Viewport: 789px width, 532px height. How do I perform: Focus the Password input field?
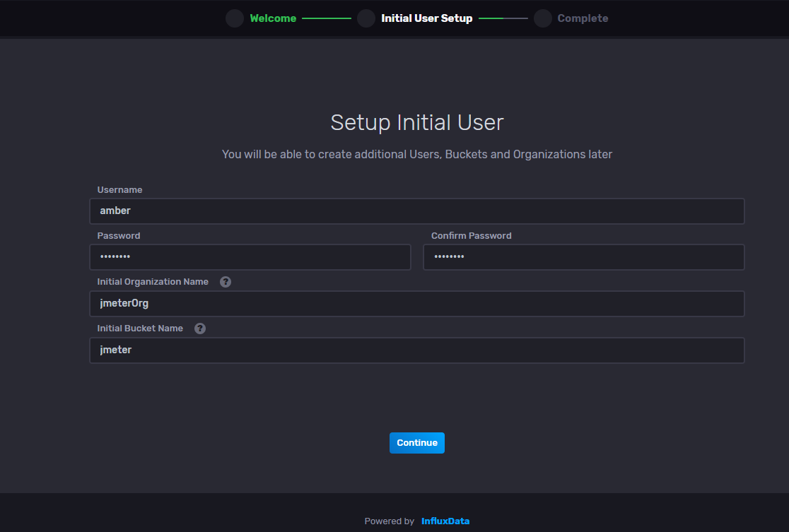pos(250,257)
